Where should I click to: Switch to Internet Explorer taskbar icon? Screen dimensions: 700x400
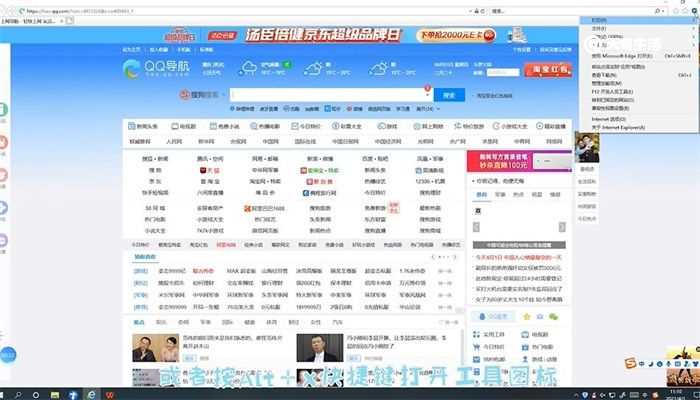pos(92,395)
